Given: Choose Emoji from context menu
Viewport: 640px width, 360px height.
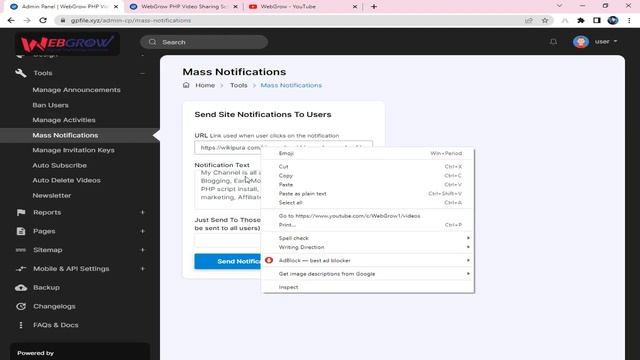Looking at the screenshot, I should pyautogui.click(x=367, y=153).
